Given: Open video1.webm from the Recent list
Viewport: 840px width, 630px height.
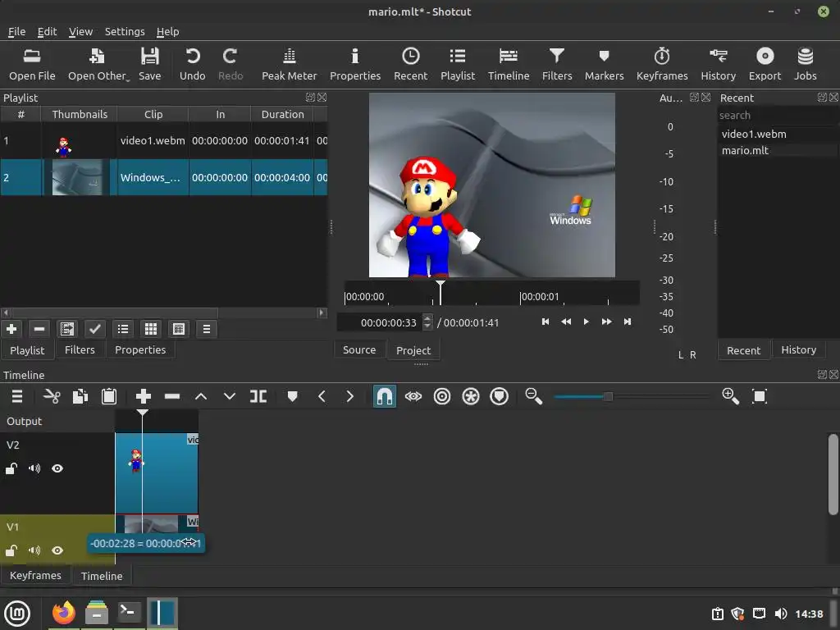Looking at the screenshot, I should pos(754,134).
